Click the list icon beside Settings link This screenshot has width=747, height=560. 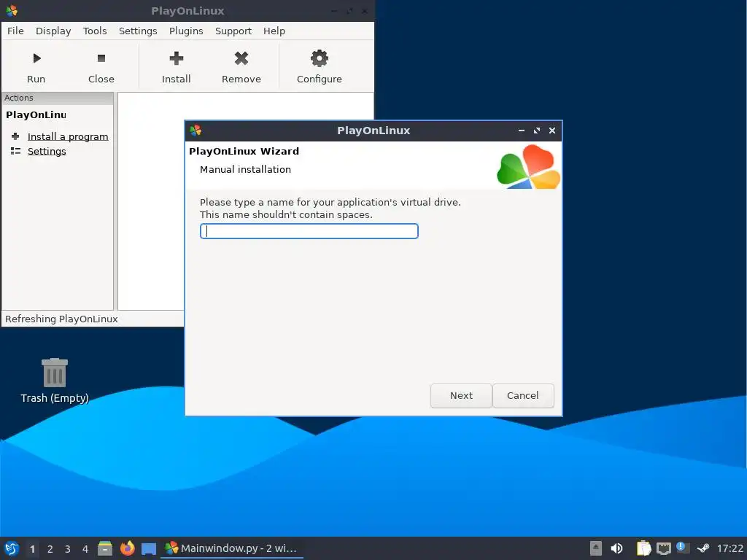tap(16, 151)
